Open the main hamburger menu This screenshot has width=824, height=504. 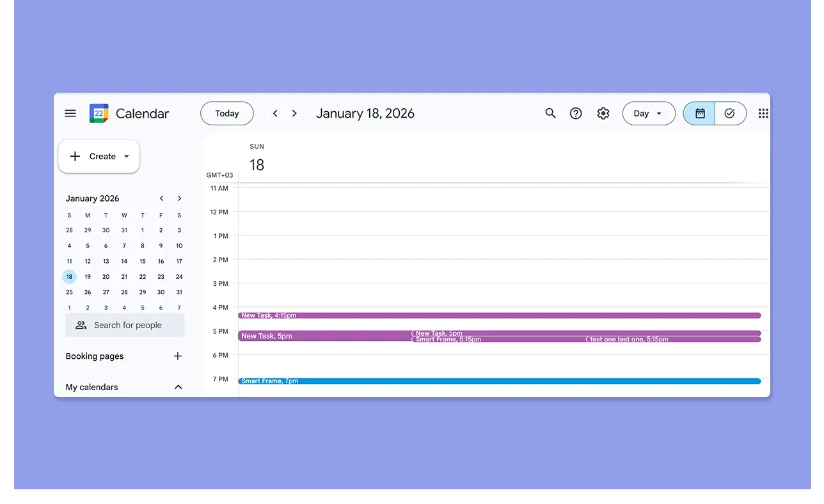coord(70,113)
